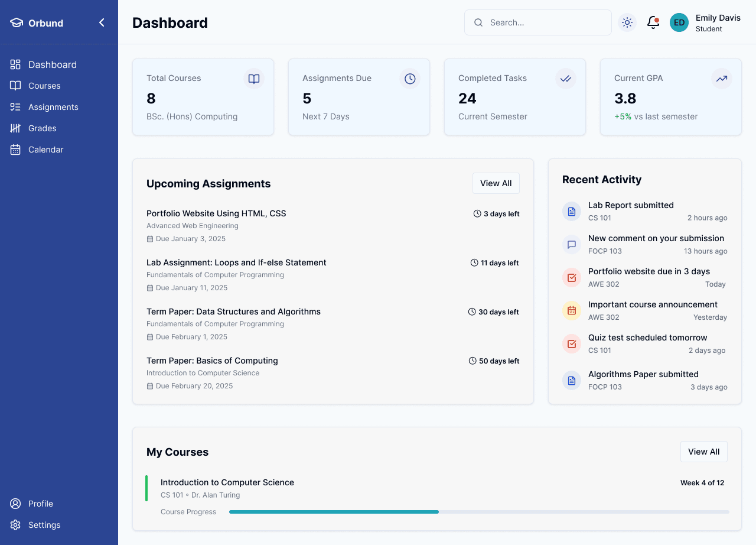
Task: Click the Course Progress bar
Action: tap(478, 512)
